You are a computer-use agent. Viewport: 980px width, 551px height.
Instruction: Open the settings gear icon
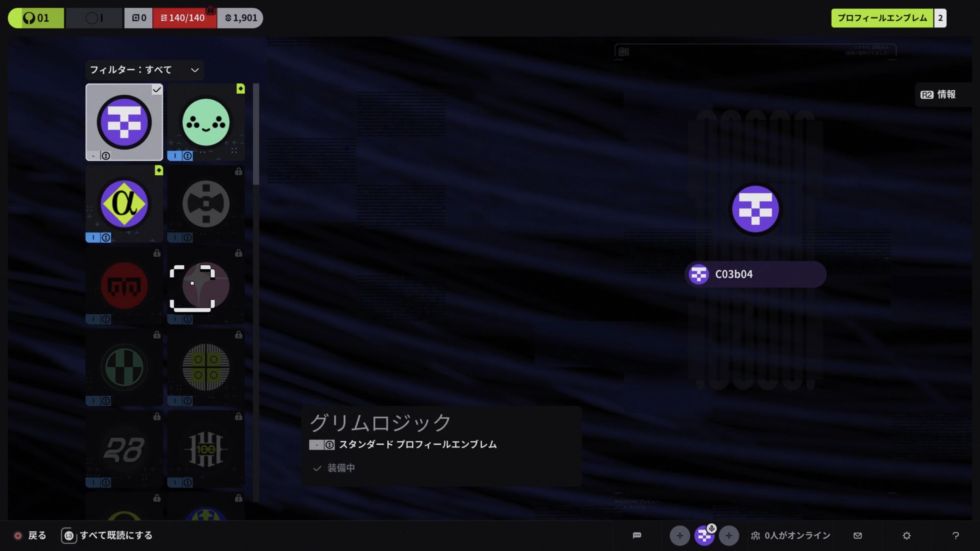(907, 535)
